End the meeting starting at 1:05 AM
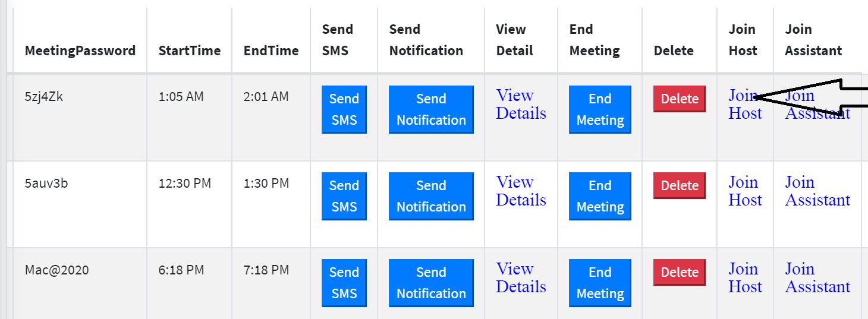The image size is (868, 319). click(600, 109)
